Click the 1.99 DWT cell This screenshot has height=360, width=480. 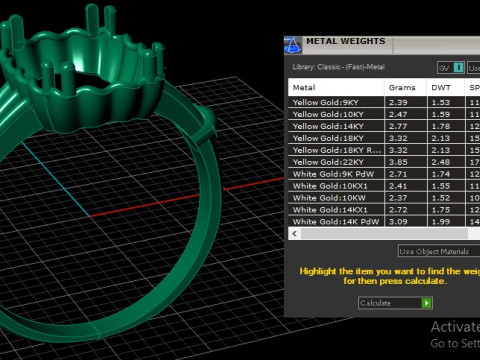coord(446,222)
